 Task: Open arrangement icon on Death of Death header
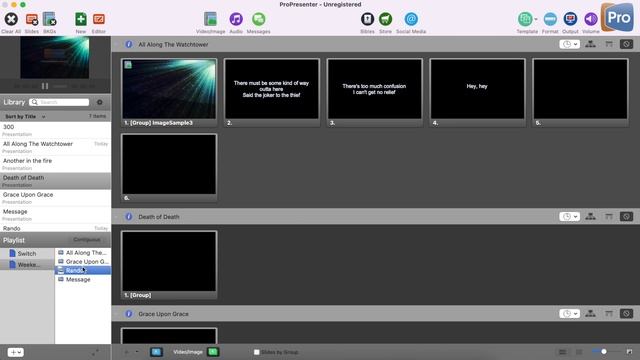click(590, 216)
